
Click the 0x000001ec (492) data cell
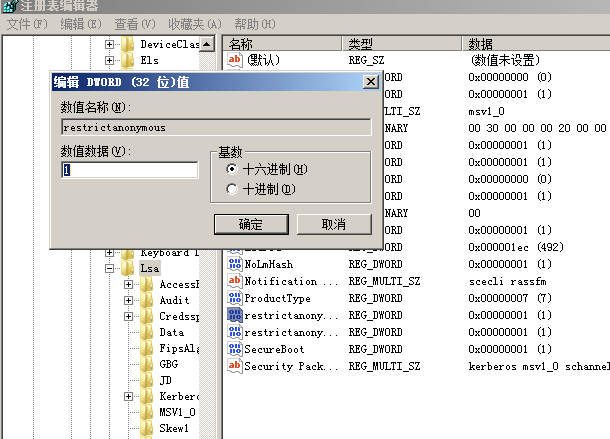coord(516,247)
